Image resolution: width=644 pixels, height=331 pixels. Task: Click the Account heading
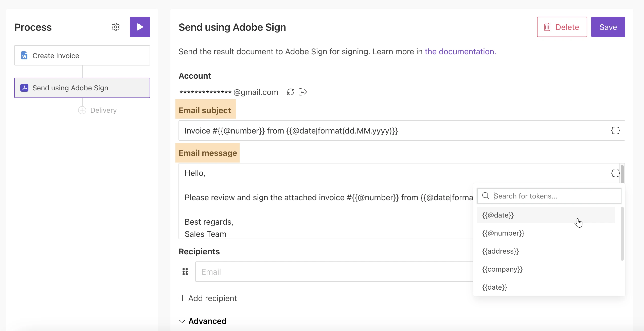[195, 76]
